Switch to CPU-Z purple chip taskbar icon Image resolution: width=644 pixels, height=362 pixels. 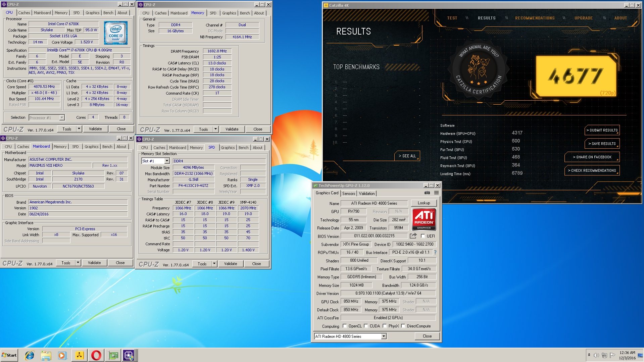pos(129,355)
